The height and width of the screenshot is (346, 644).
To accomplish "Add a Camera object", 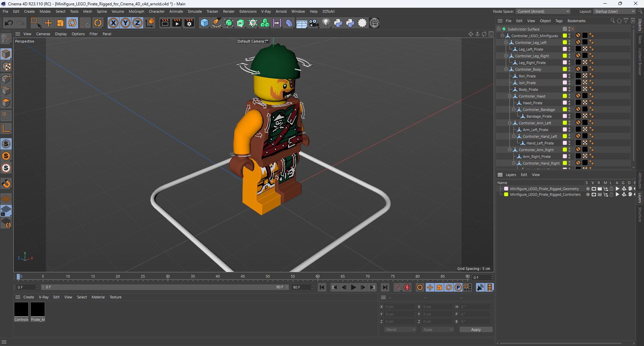I will point(314,23).
